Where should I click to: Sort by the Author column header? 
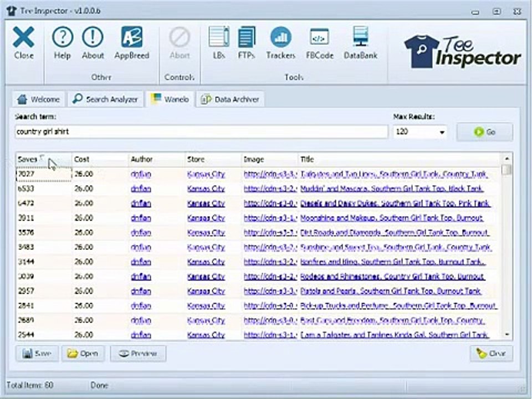tap(157, 159)
